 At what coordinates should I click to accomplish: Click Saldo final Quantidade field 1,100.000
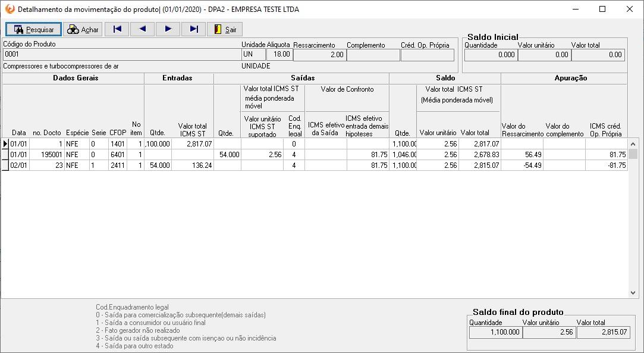click(496, 332)
